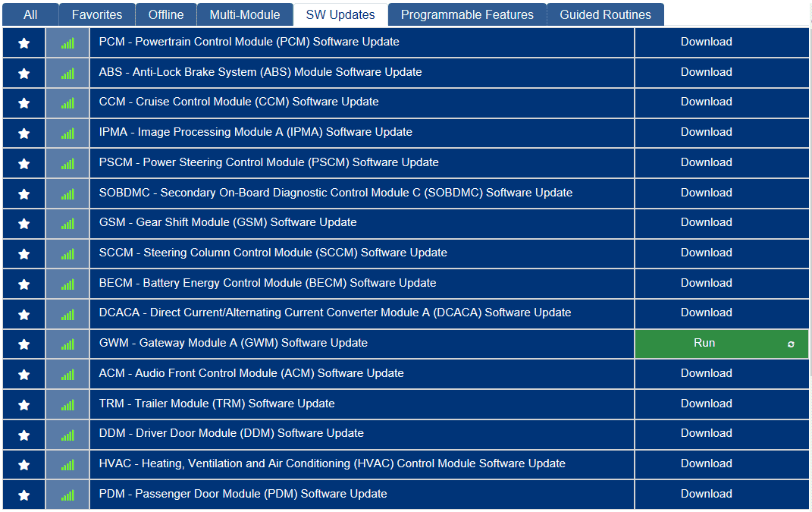Download the IPMA software update
This screenshot has width=812, height=512.
(707, 132)
